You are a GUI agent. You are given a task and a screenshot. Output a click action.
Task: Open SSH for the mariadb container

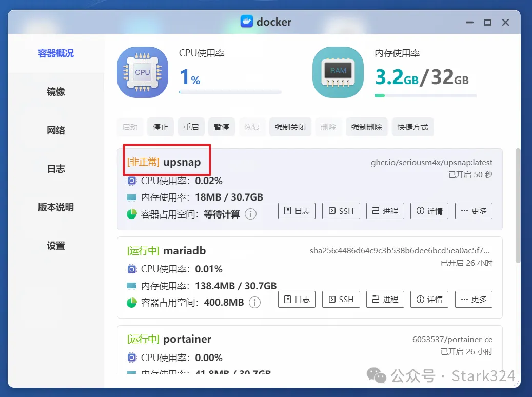click(341, 299)
